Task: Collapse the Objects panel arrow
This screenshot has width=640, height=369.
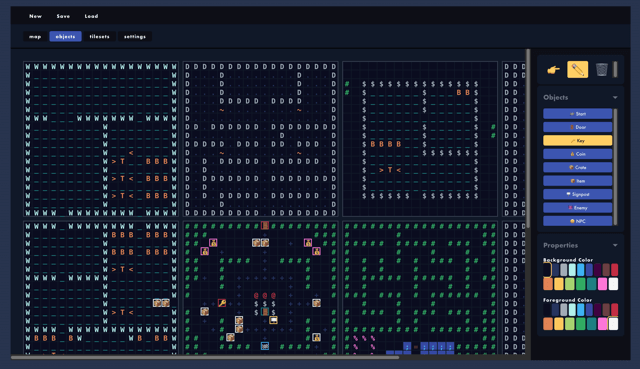Action: 615,98
